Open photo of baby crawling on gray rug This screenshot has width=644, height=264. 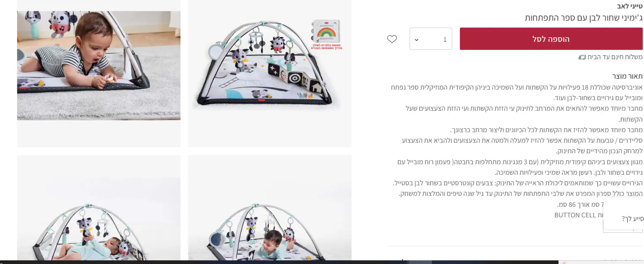click(x=99, y=65)
